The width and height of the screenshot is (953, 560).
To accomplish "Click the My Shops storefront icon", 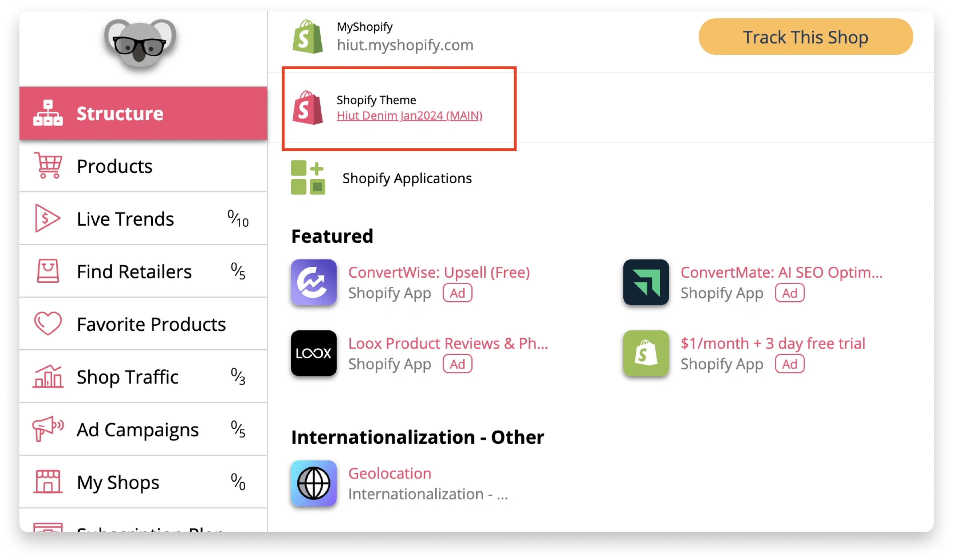I will coord(48,482).
